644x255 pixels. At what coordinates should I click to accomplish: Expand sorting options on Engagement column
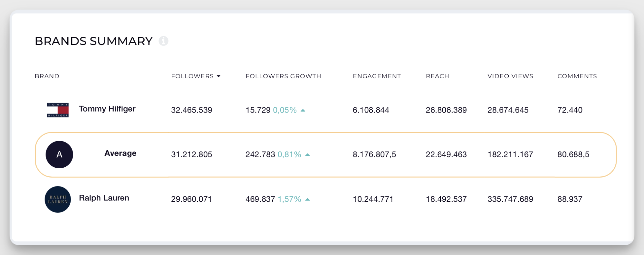[376, 76]
